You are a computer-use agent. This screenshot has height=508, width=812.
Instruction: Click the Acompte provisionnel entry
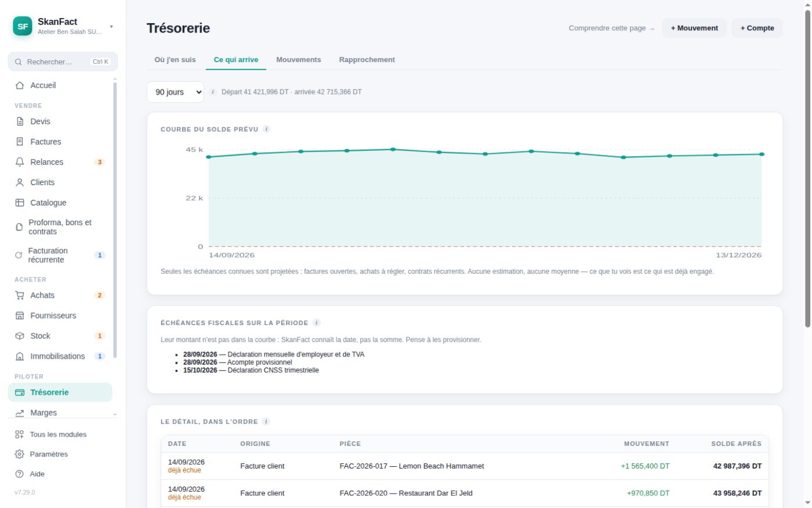[238, 362]
